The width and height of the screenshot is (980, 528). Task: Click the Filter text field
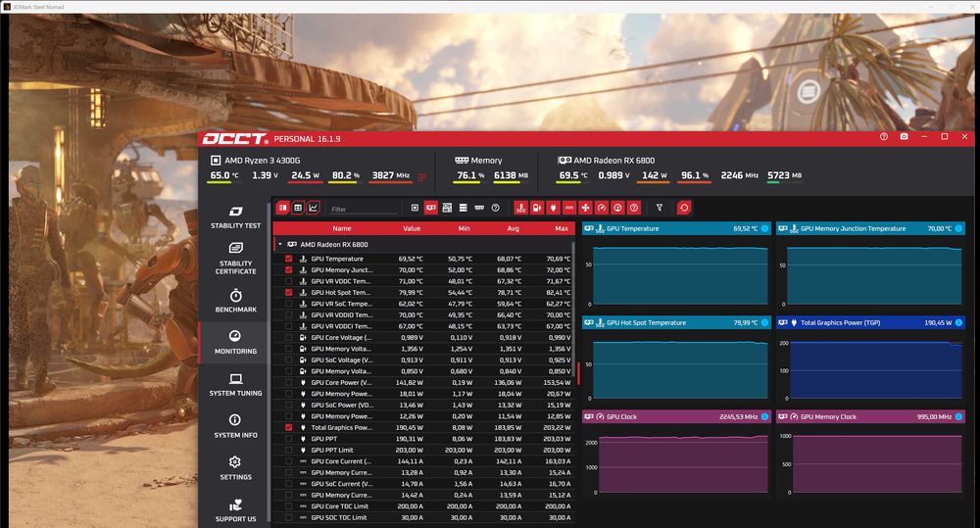pos(364,209)
